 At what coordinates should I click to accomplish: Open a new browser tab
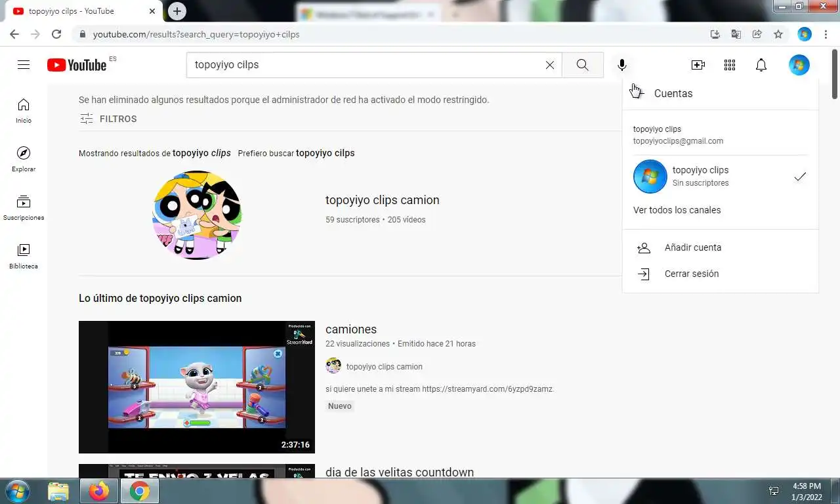click(177, 11)
